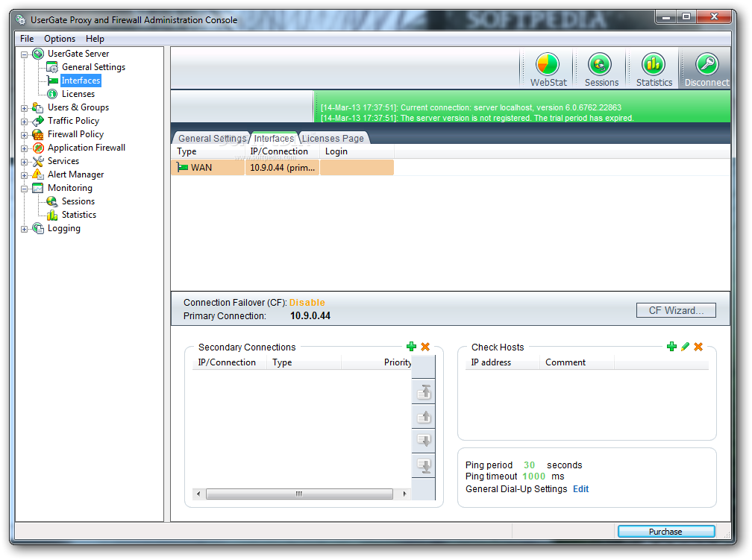The height and width of the screenshot is (560, 752).
Task: Click the scrollbar right arrow in Secondary Connections
Action: [x=404, y=494]
